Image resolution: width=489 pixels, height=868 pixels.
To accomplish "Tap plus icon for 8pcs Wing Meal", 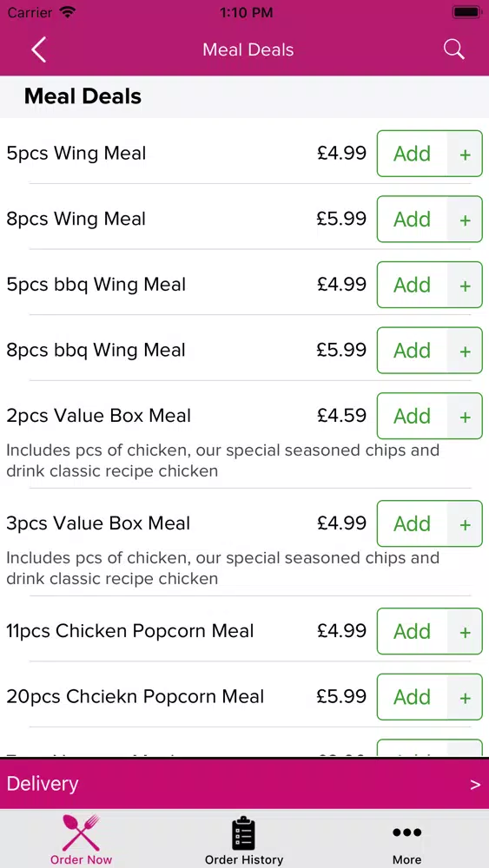I will point(465,220).
